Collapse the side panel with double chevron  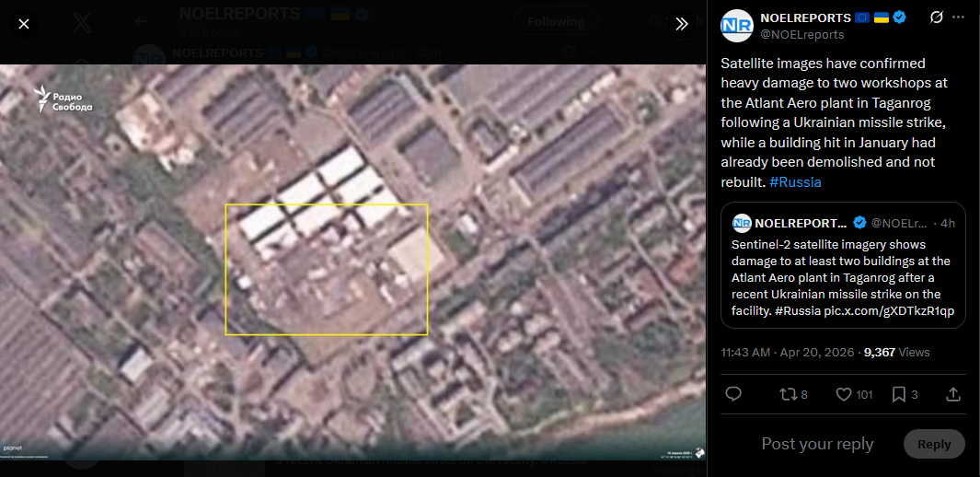pyautogui.click(x=681, y=24)
